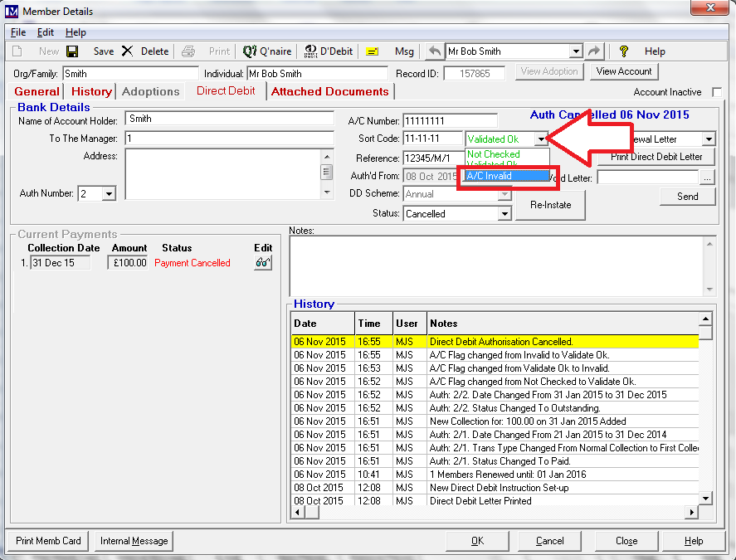Viewport: 736px width, 560px height.
Task: Click the Send button
Action: pos(687,197)
